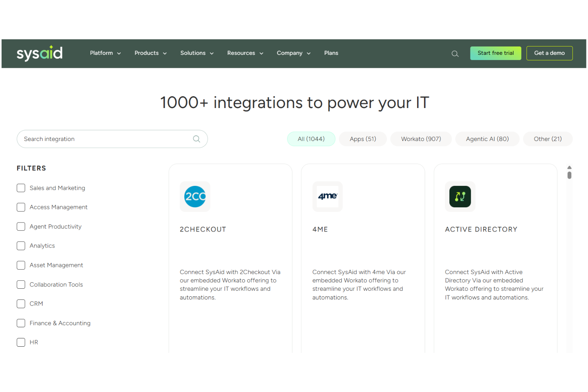Image resolution: width=588 pixels, height=392 pixels.
Task: Click inside the Search integration field
Action: click(x=99, y=139)
